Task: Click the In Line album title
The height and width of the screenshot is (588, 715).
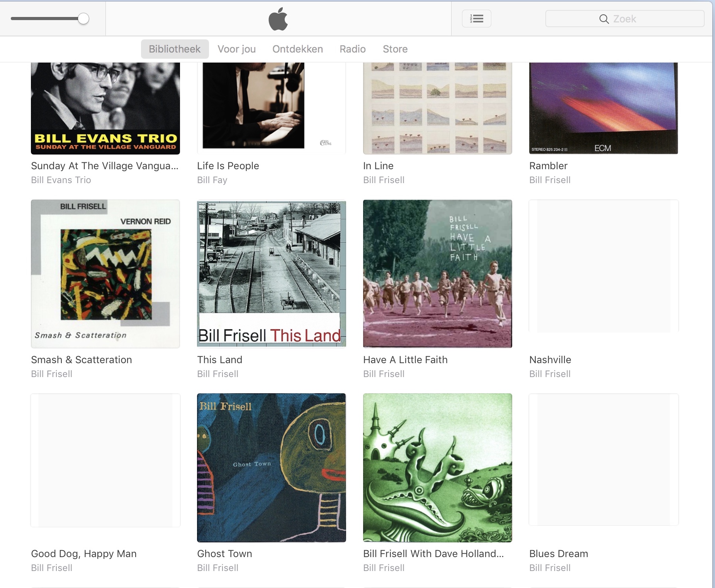Action: 378,166
